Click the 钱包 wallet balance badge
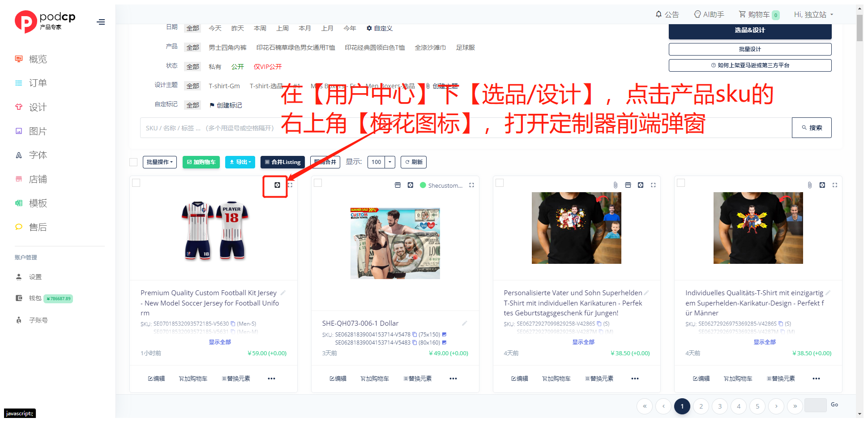Image resolution: width=868 pixels, height=422 pixels. point(58,299)
